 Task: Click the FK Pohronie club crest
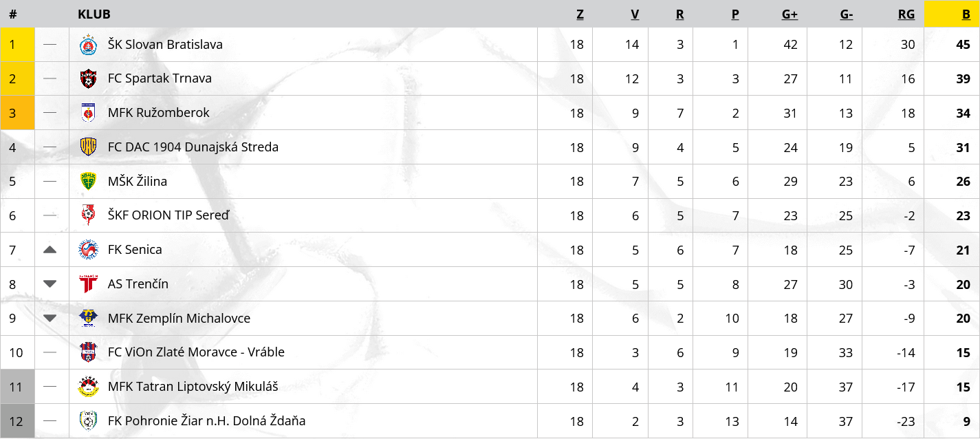(x=88, y=421)
